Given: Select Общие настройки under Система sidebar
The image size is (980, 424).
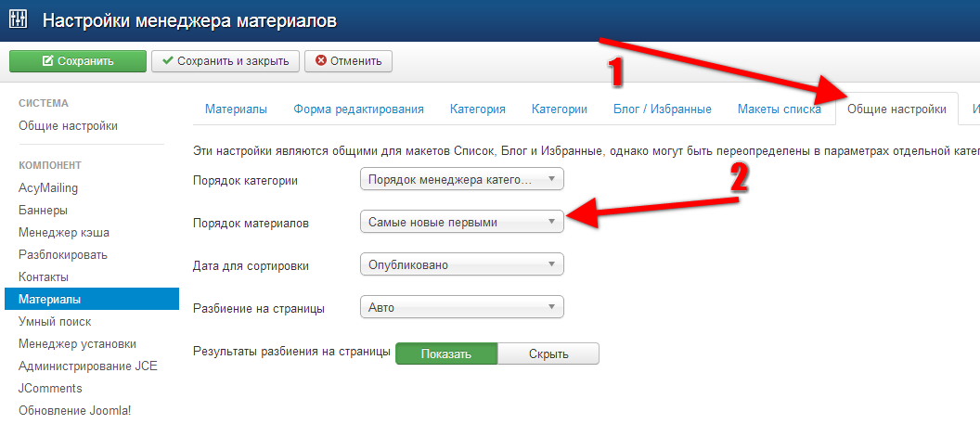Looking at the screenshot, I should click(x=68, y=125).
